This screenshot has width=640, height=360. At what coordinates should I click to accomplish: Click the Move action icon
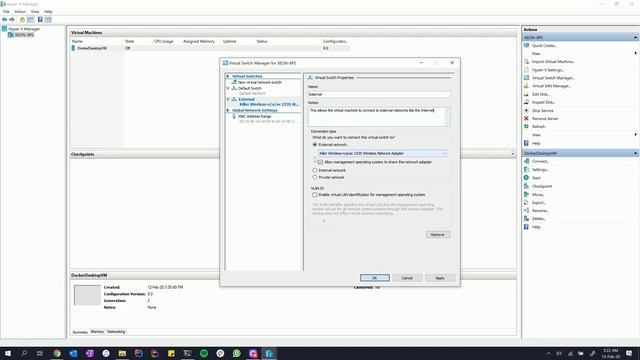(527, 194)
